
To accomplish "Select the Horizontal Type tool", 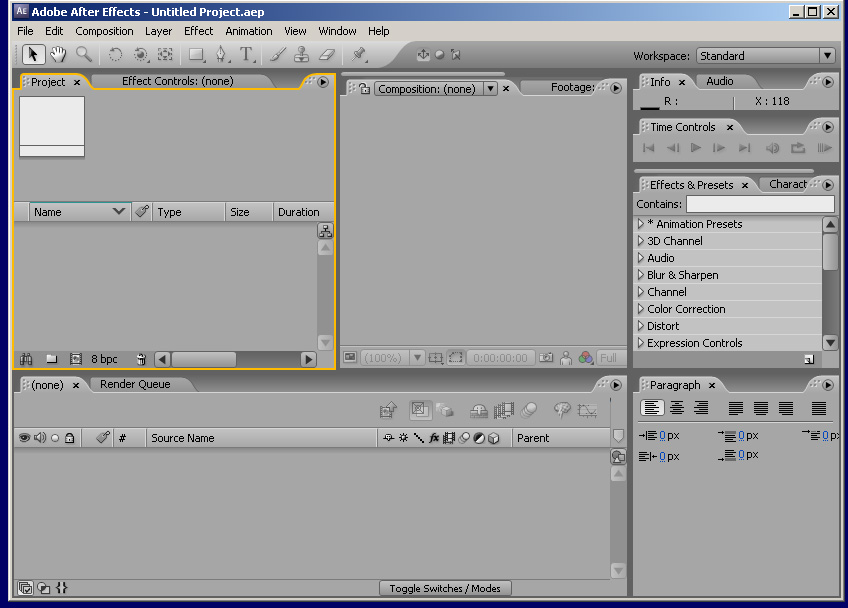I will (x=247, y=55).
